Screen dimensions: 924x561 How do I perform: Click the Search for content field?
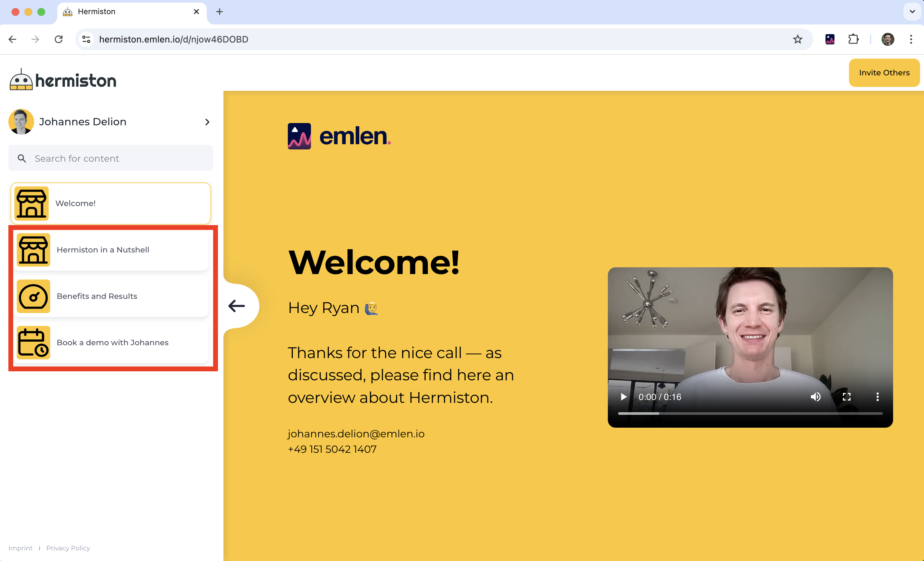pyautogui.click(x=111, y=158)
